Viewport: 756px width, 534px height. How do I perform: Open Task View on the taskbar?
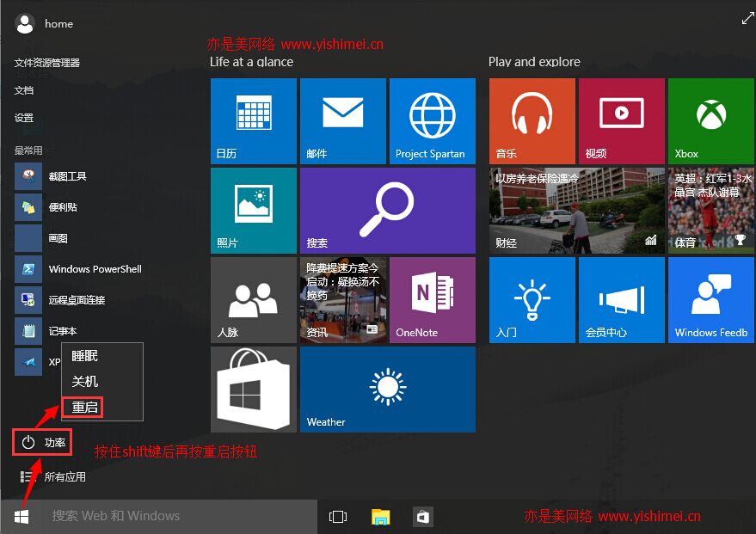[337, 517]
